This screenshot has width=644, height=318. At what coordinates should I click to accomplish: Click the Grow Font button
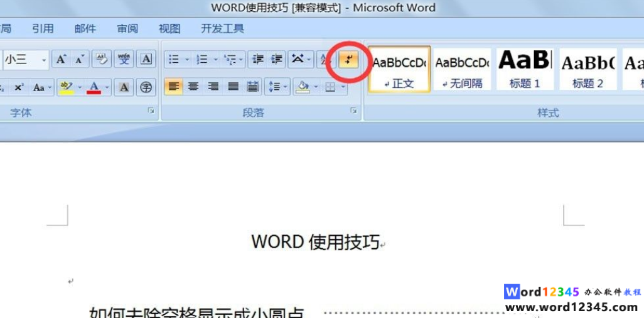pyautogui.click(x=61, y=60)
